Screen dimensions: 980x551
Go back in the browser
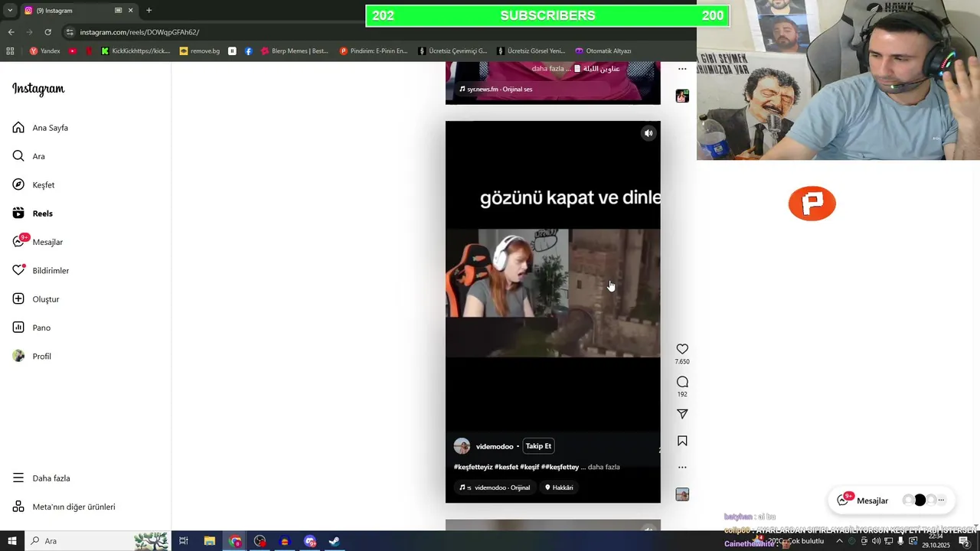(x=11, y=32)
